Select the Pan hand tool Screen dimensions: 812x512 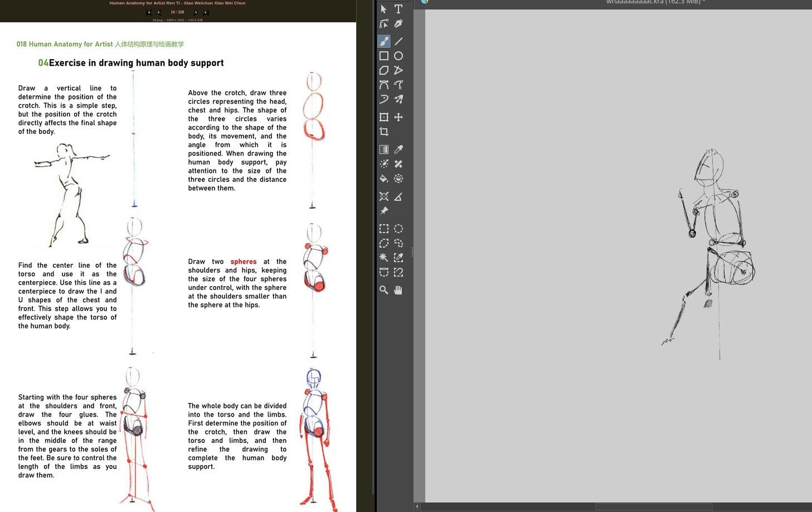(398, 290)
